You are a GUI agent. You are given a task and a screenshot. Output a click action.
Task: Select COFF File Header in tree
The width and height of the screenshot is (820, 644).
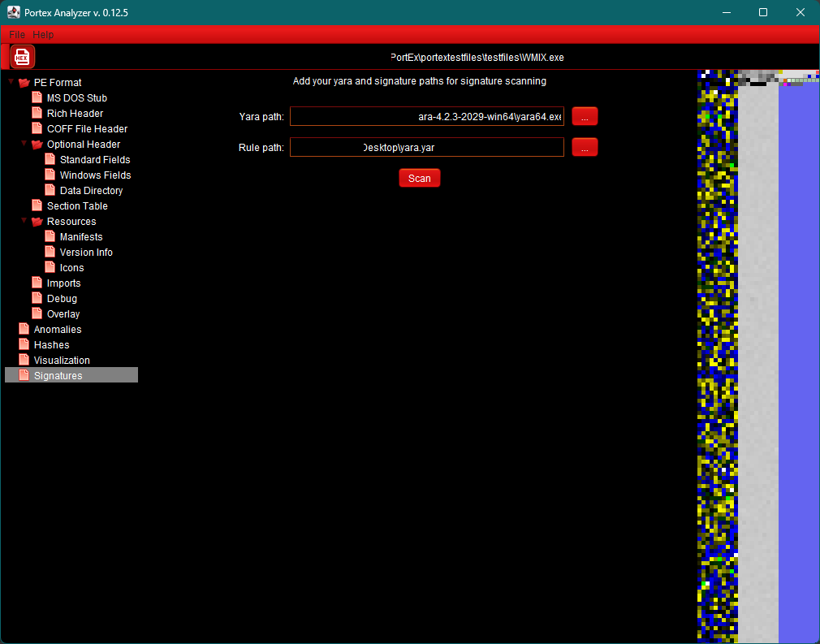[x=87, y=128]
